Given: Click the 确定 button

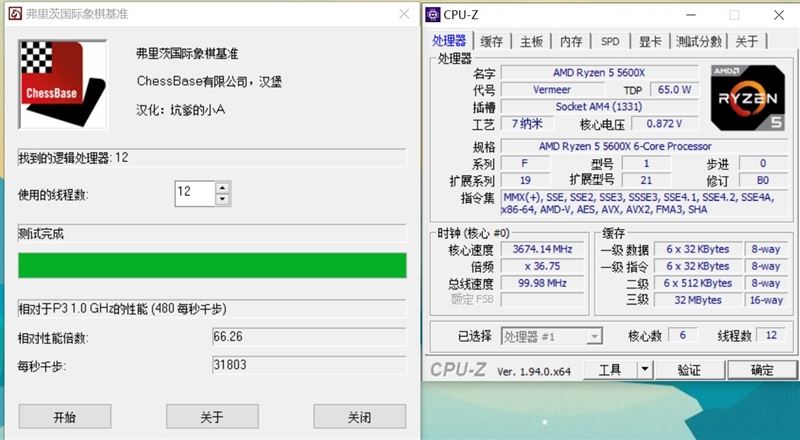Looking at the screenshot, I should (x=762, y=370).
